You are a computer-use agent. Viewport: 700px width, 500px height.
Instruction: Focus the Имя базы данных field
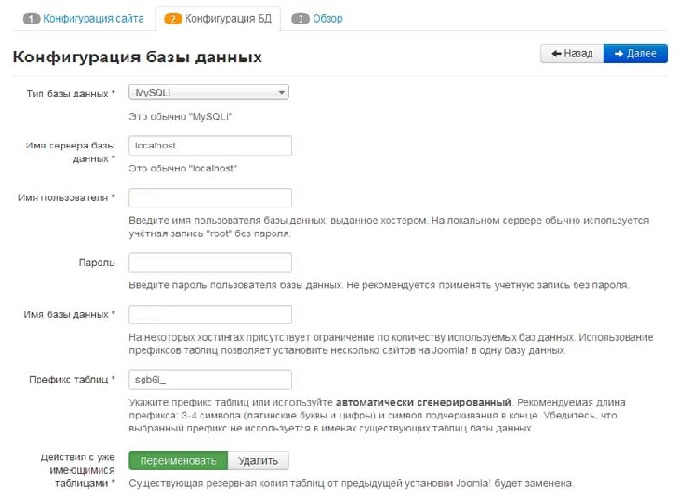click(209, 315)
